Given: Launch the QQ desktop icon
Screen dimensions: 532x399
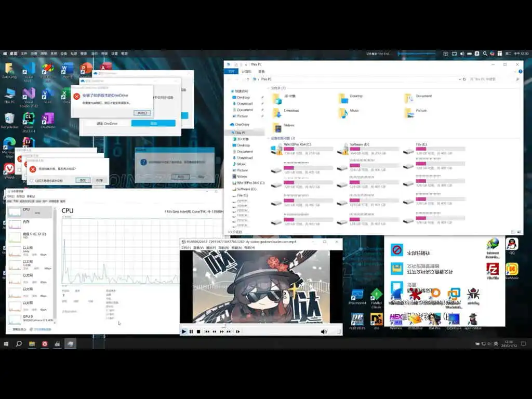Looking at the screenshot, I should click(x=512, y=246).
